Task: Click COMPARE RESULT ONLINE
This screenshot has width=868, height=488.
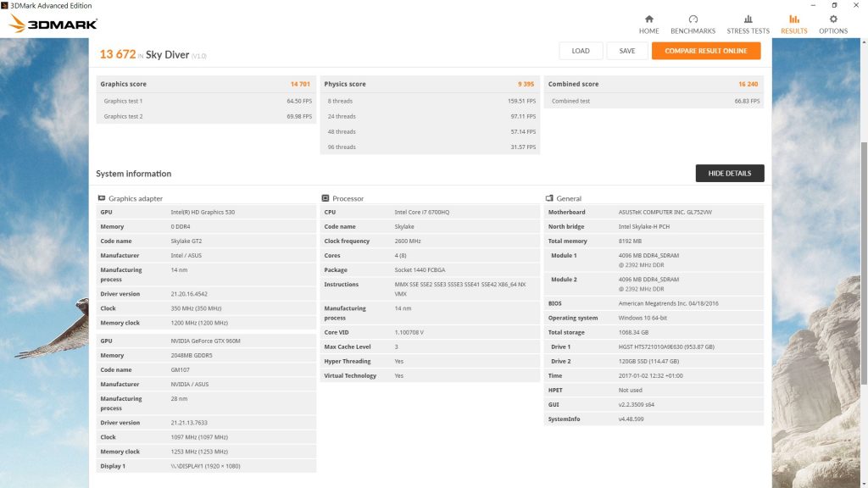Action: tap(706, 51)
